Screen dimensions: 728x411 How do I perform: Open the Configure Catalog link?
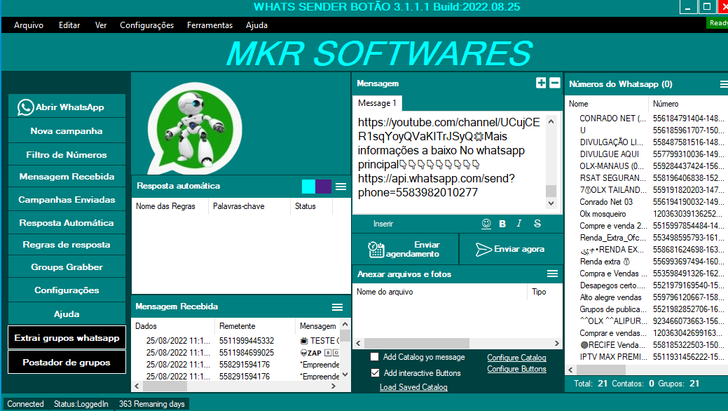(516, 358)
